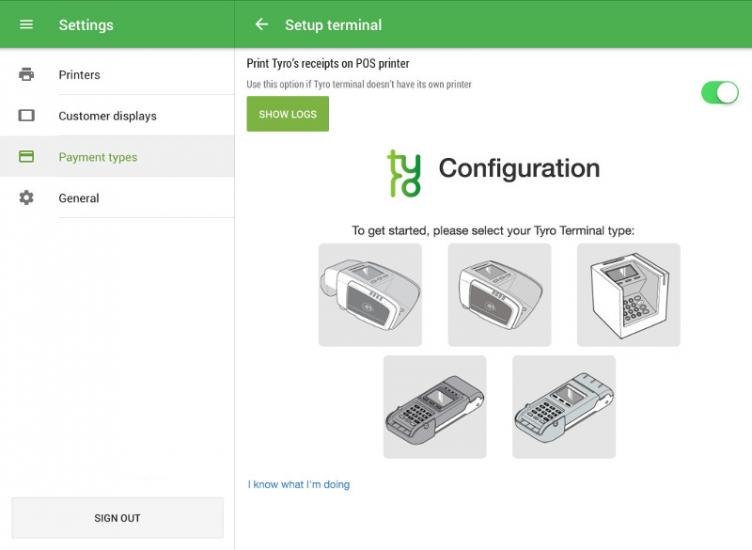Viewport: 752px width, 550px height.
Task: Select Payment types in sidebar
Action: point(98,157)
